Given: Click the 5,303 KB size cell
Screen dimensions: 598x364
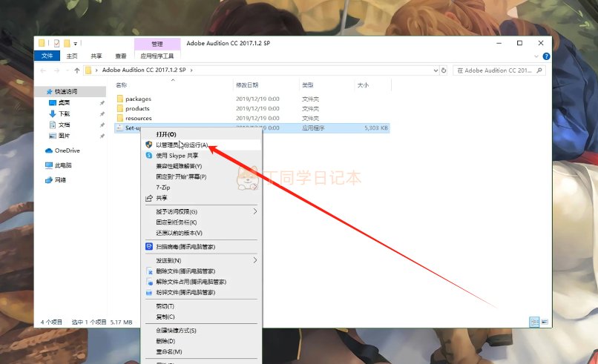Looking at the screenshot, I should pyautogui.click(x=375, y=128).
